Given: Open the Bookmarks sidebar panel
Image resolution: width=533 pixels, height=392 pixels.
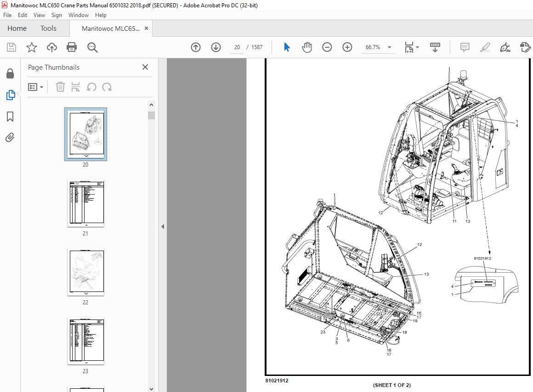Looking at the screenshot, I should tap(10, 117).
